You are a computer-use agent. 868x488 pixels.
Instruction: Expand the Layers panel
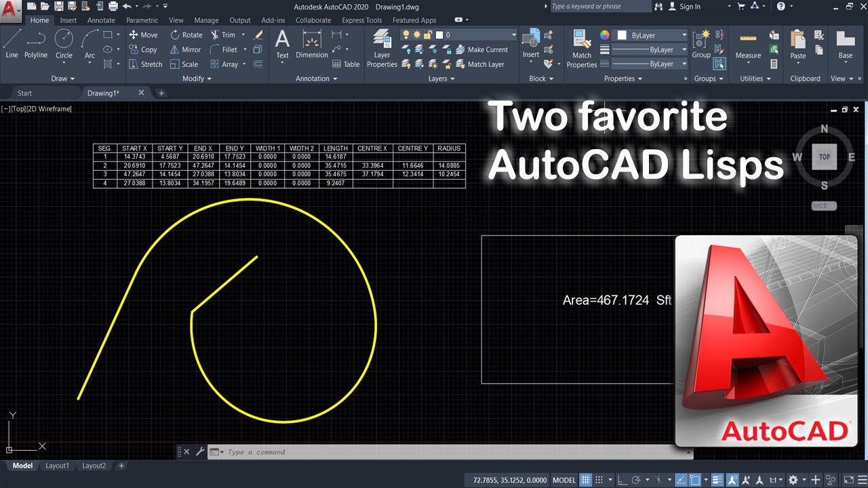[x=441, y=79]
